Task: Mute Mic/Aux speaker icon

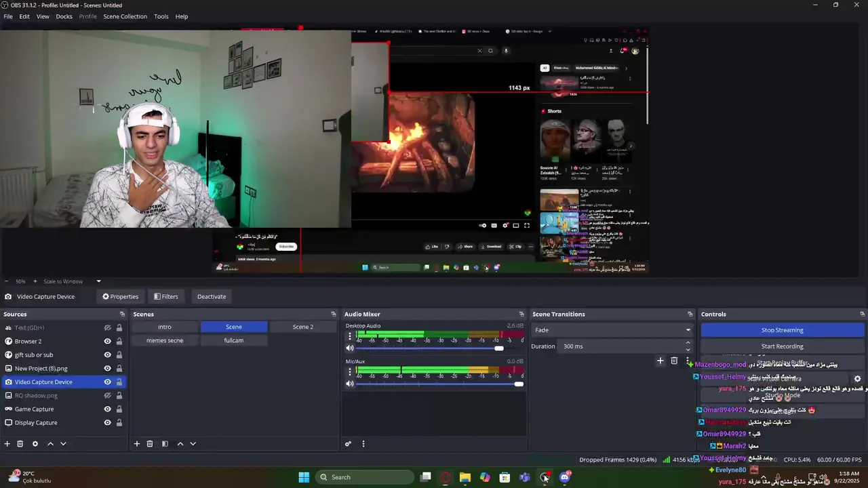Action: click(350, 384)
